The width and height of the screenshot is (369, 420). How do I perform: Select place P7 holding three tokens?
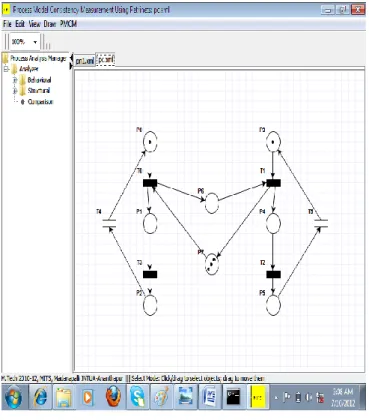(x=212, y=264)
